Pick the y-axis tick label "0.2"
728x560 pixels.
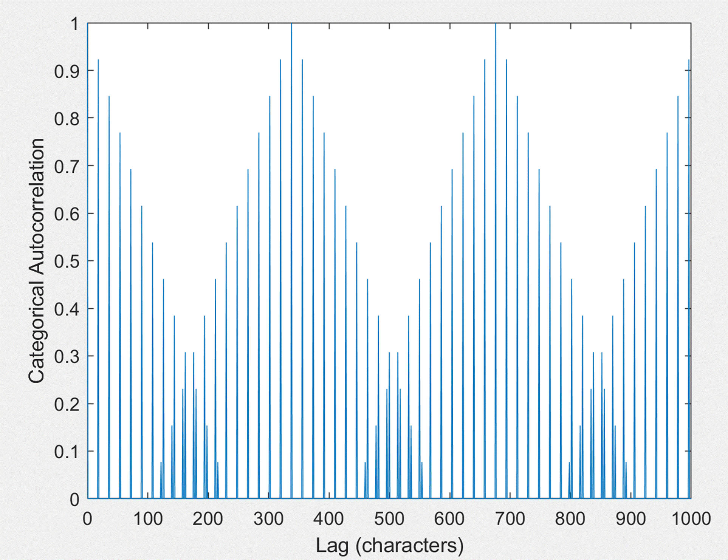pos(67,404)
